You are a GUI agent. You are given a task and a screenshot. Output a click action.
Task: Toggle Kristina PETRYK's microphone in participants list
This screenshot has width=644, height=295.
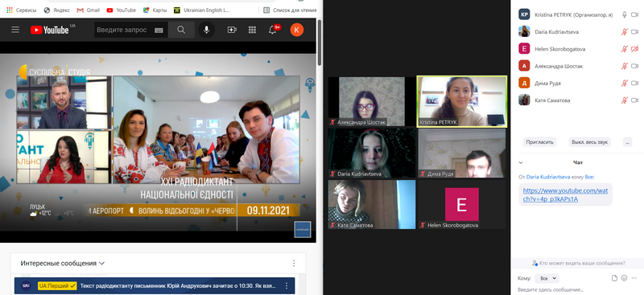[625, 14]
